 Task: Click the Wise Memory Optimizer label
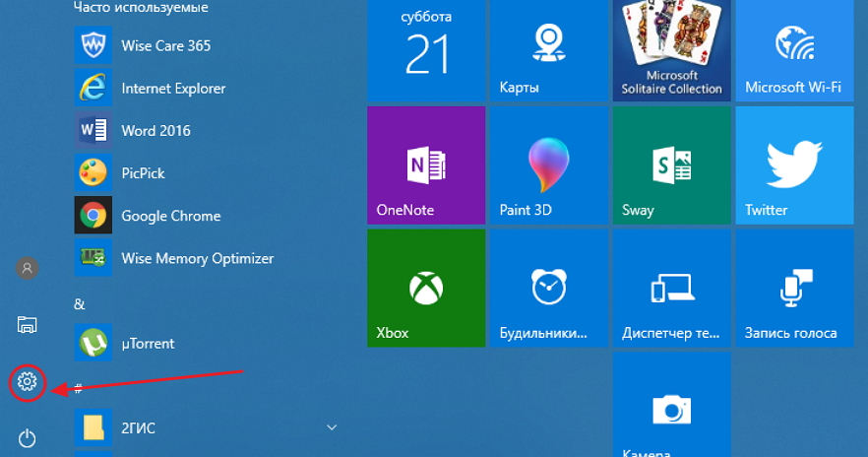click(198, 259)
